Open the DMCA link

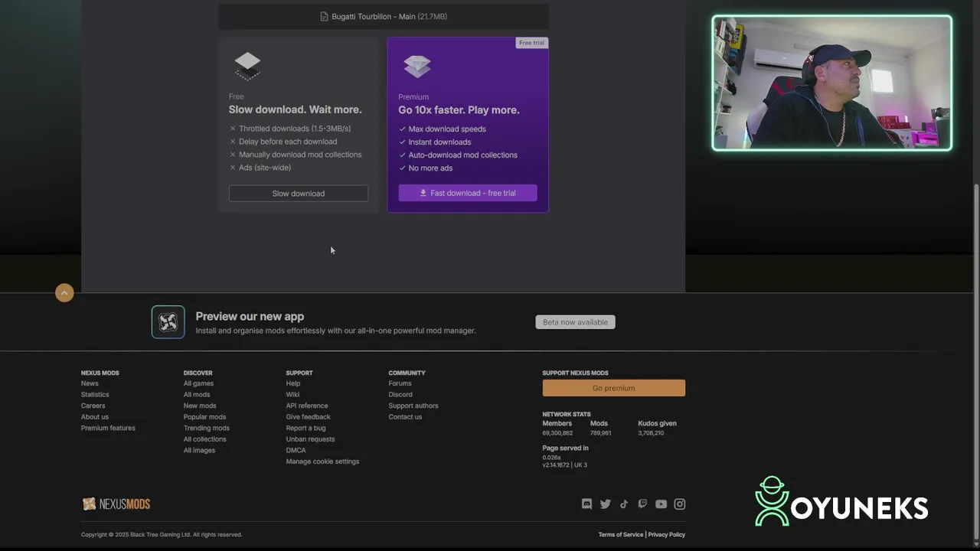click(x=296, y=450)
